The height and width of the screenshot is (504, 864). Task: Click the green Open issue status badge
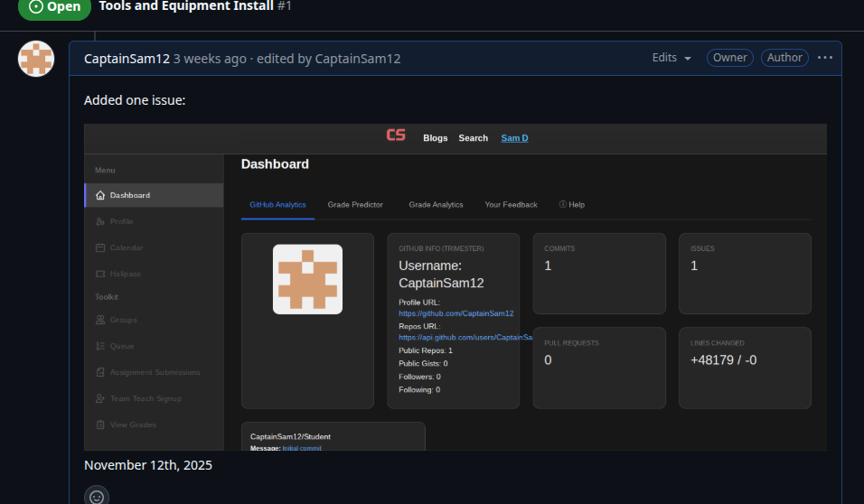(x=54, y=7)
